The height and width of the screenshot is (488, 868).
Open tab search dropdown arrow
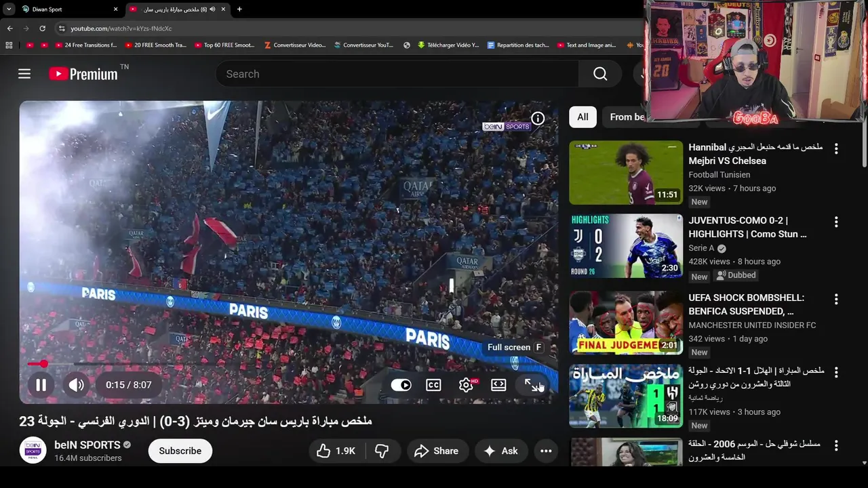9,9
